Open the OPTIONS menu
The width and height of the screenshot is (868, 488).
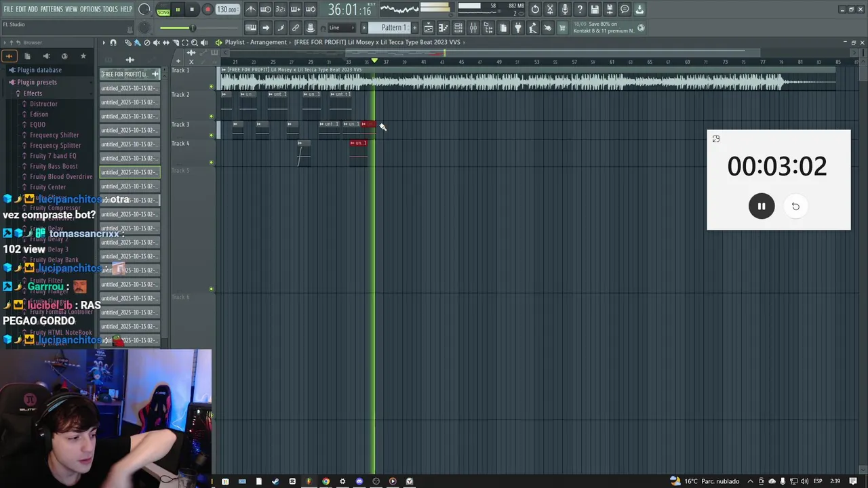[x=90, y=9]
